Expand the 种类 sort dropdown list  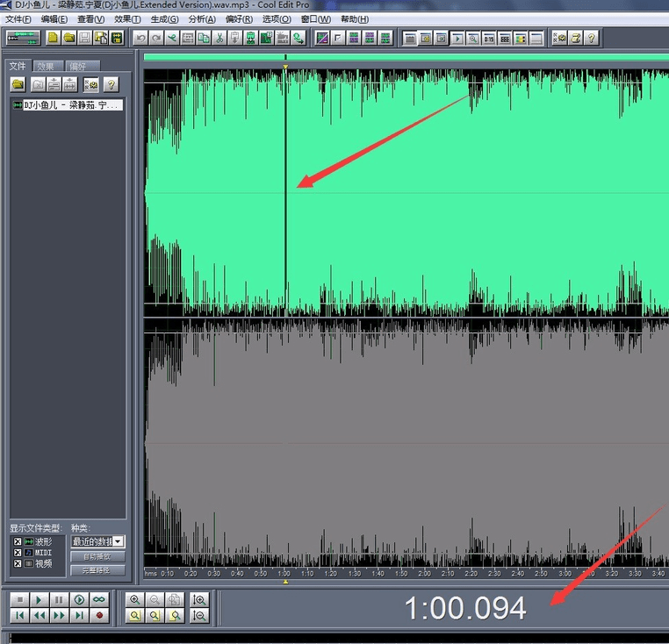point(119,542)
